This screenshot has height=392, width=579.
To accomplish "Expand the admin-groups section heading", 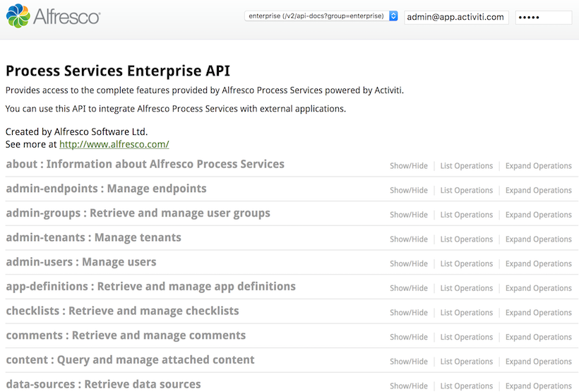I will [x=138, y=213].
